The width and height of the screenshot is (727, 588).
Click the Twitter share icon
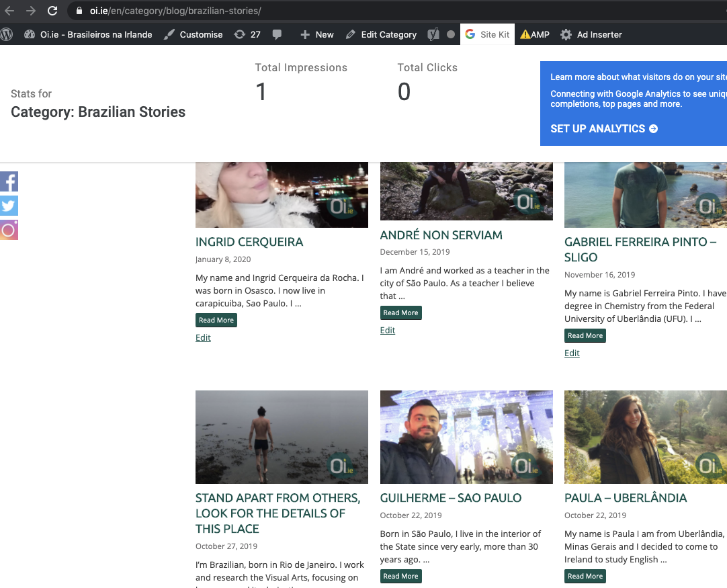(9, 206)
